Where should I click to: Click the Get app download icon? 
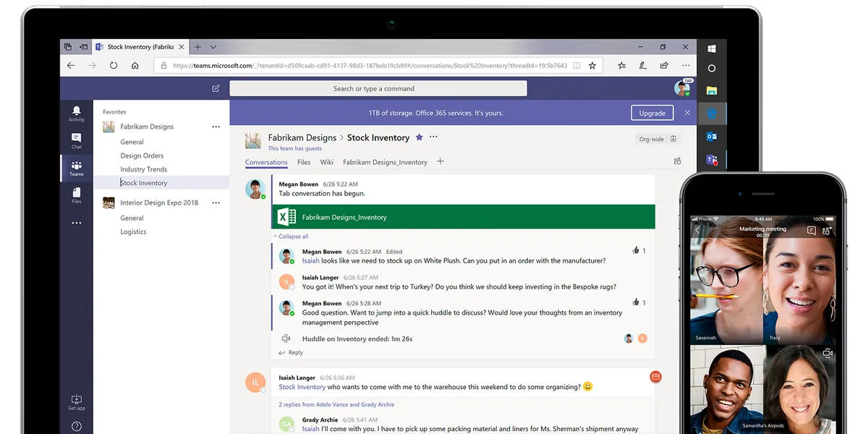click(76, 402)
